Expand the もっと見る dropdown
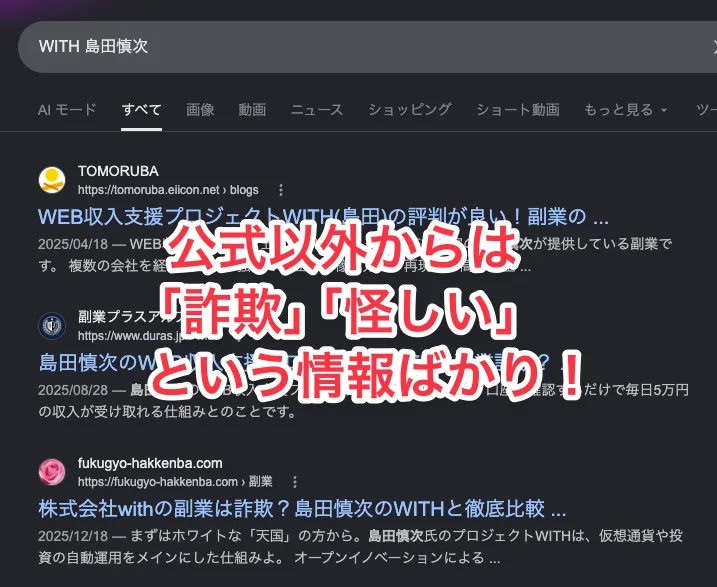This screenshot has width=717, height=587. (626, 110)
